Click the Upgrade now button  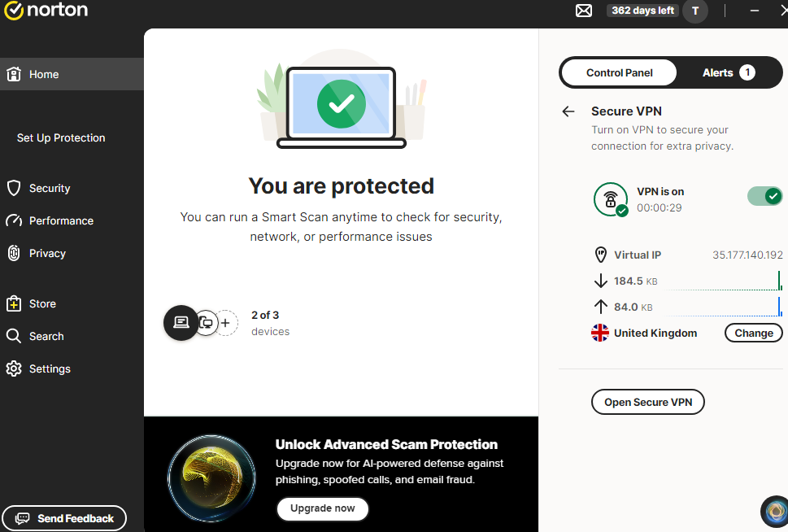(x=323, y=508)
